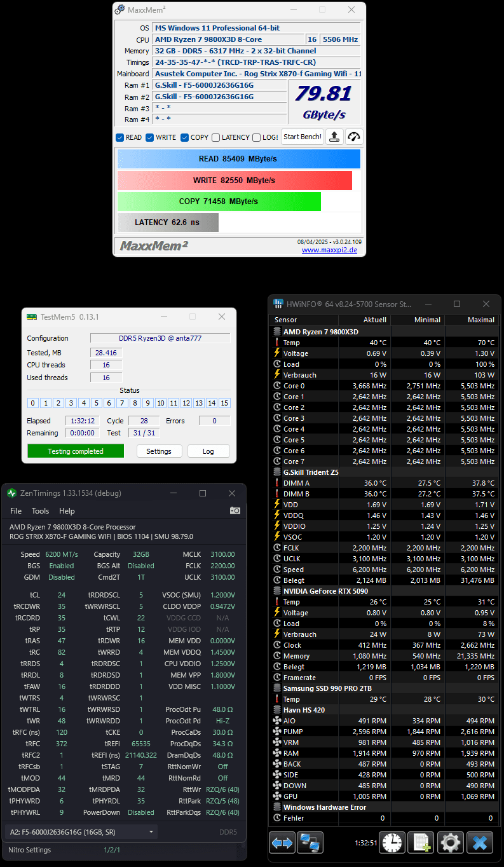Open ZenTimings A2 DIMM selector dropdown
Image resolution: width=504 pixels, height=867 pixels.
coord(81,831)
